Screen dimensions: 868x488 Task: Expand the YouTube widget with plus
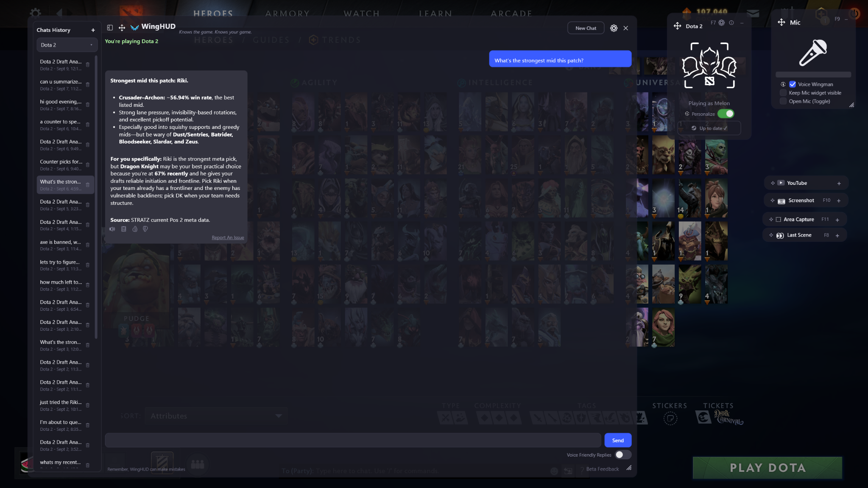pos(839,183)
